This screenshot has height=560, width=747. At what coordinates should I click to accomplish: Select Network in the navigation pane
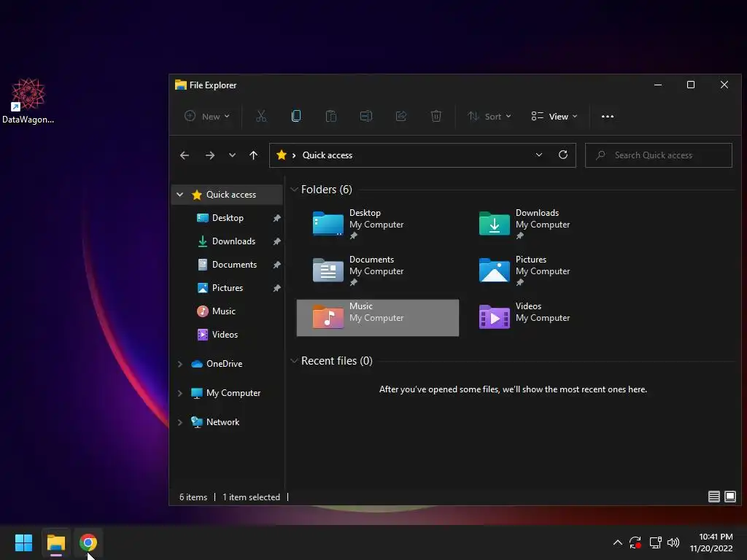pos(222,422)
